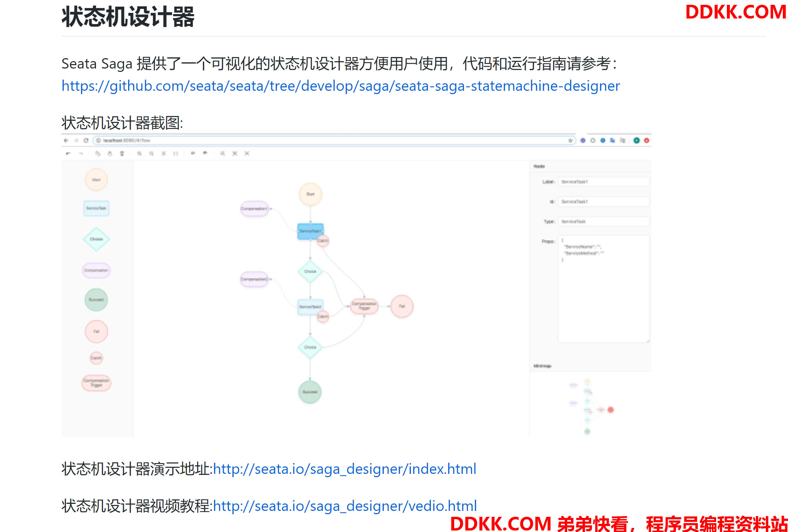The width and height of the screenshot is (788, 532).
Task: Click the Compensation1 node on canvas
Action: 255,209
